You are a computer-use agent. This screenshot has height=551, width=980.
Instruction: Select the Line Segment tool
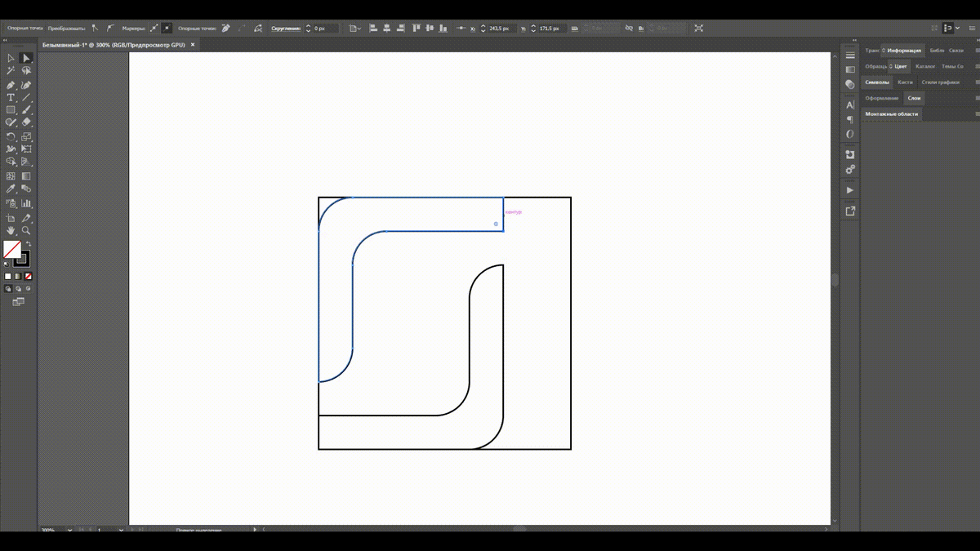click(x=26, y=97)
